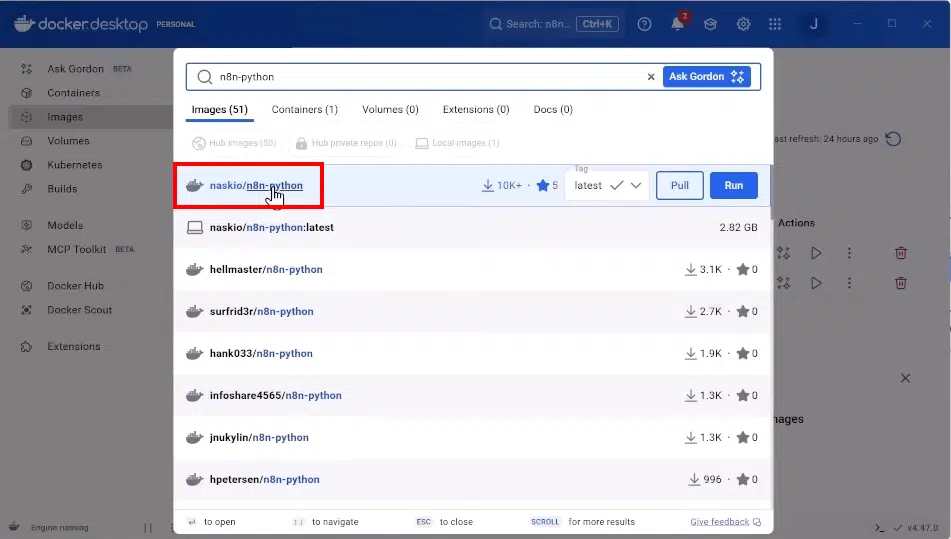The width and height of the screenshot is (951, 539).
Task: Run the first image with the play icon
Action: click(816, 253)
